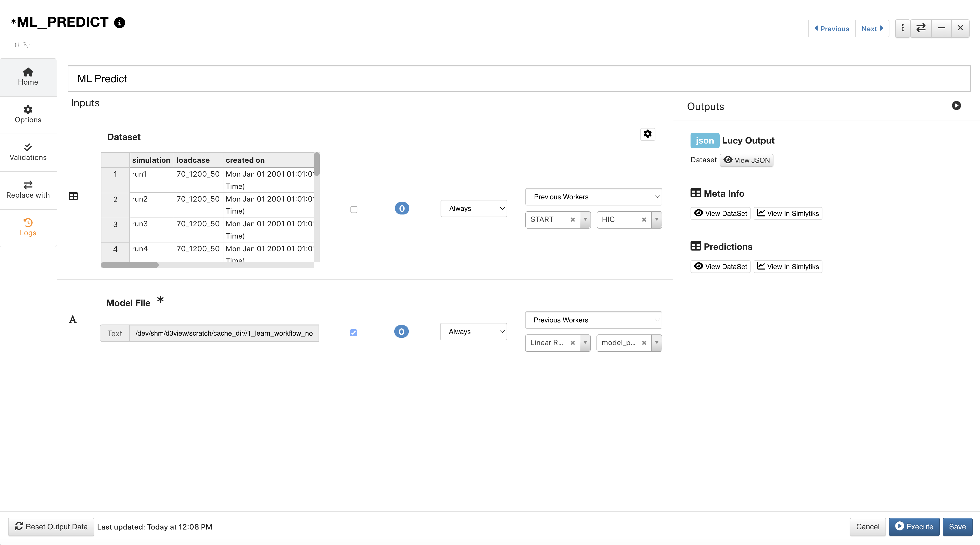Click the text type icon beside Model File
980x545 pixels.
coord(73,320)
